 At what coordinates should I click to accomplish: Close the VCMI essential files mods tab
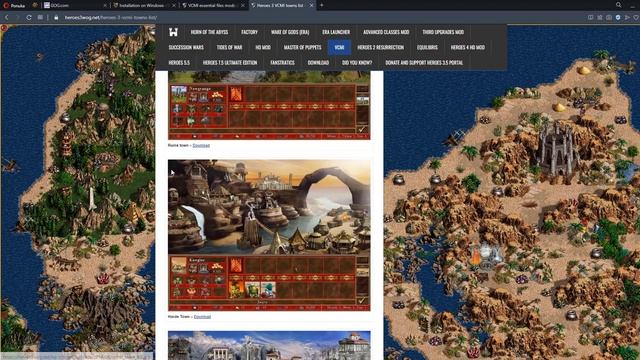pos(243,5)
